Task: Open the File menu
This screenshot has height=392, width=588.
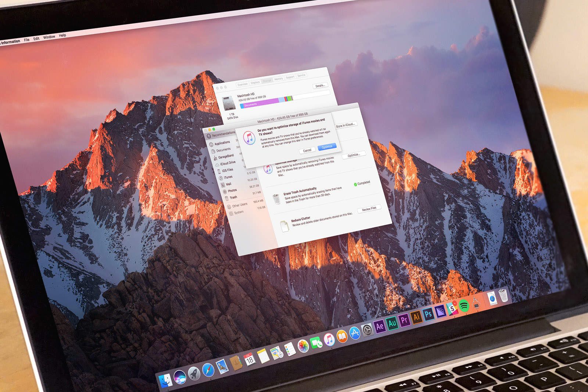Action: 27,40
